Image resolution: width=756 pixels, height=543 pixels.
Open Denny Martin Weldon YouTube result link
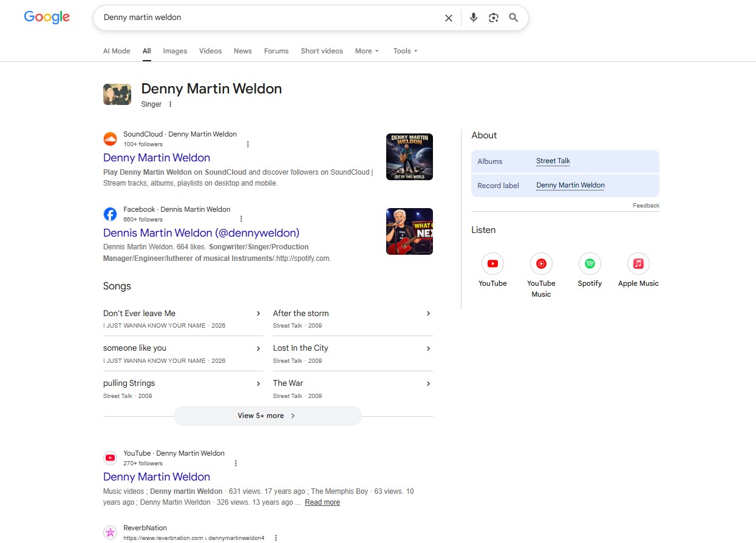(x=157, y=477)
